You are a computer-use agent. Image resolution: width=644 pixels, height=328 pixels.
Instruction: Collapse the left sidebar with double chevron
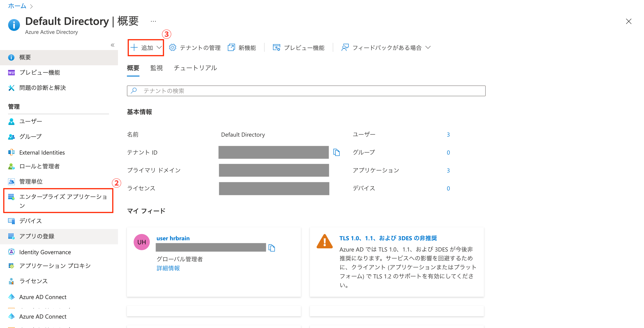(x=113, y=45)
